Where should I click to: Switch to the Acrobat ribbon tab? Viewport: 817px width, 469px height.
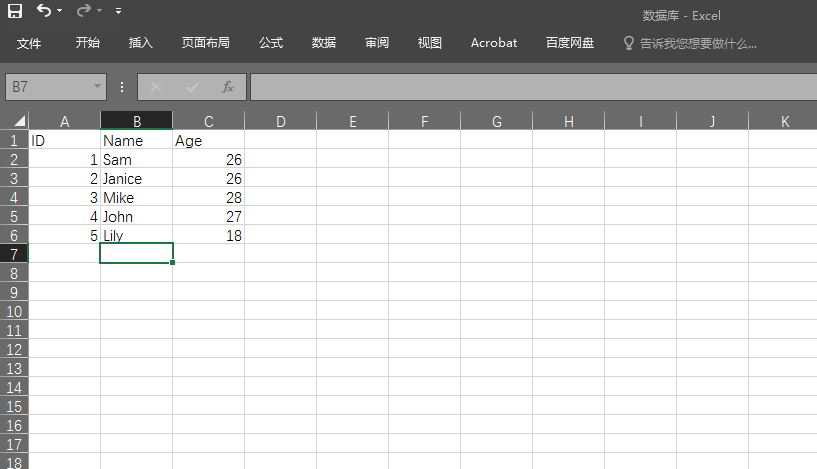(x=494, y=43)
